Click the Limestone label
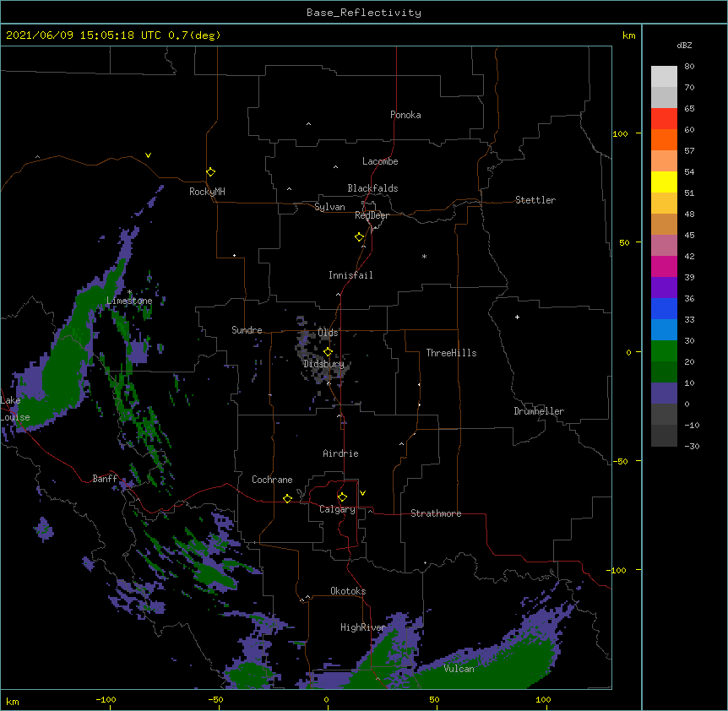The image size is (728, 711). (129, 301)
